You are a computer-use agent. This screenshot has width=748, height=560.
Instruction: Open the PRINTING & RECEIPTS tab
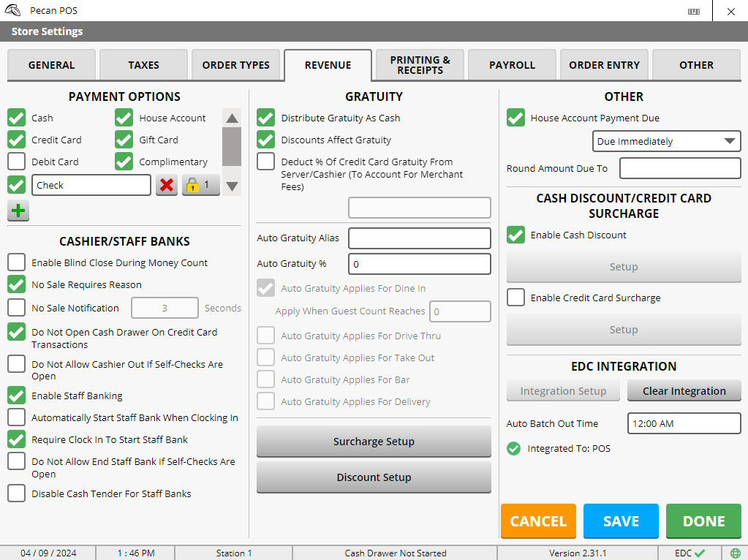420,65
